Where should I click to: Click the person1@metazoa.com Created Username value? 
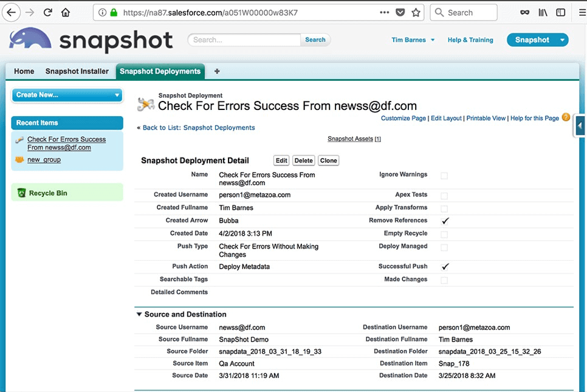pos(255,194)
